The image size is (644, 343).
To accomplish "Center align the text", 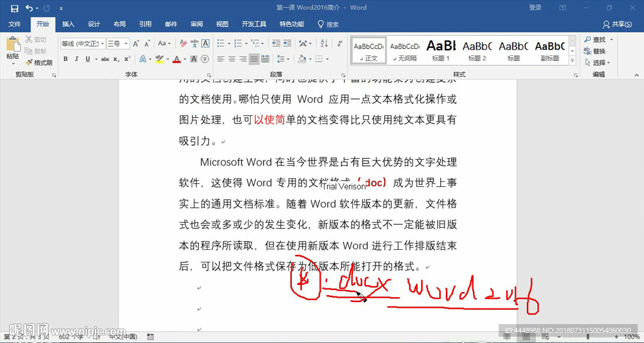I will coord(231,59).
